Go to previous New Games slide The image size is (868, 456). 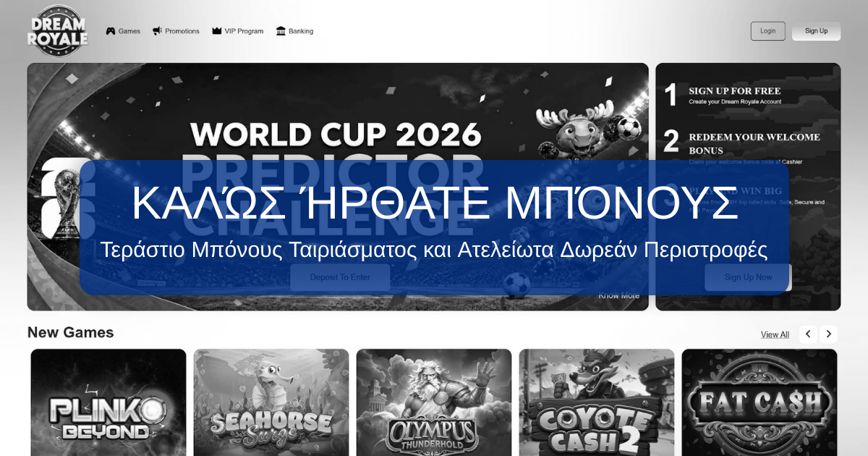[809, 334]
